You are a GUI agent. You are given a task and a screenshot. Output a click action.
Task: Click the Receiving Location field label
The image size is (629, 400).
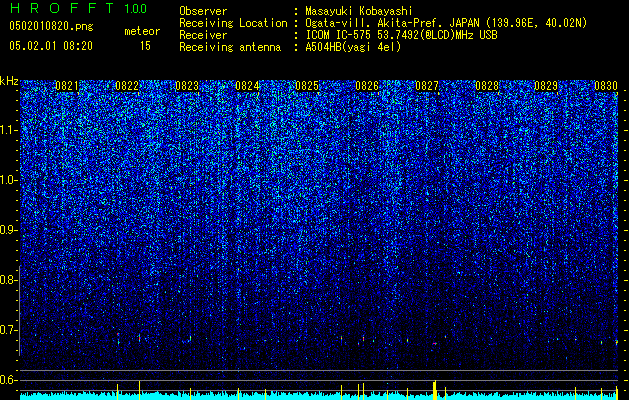click(x=233, y=24)
